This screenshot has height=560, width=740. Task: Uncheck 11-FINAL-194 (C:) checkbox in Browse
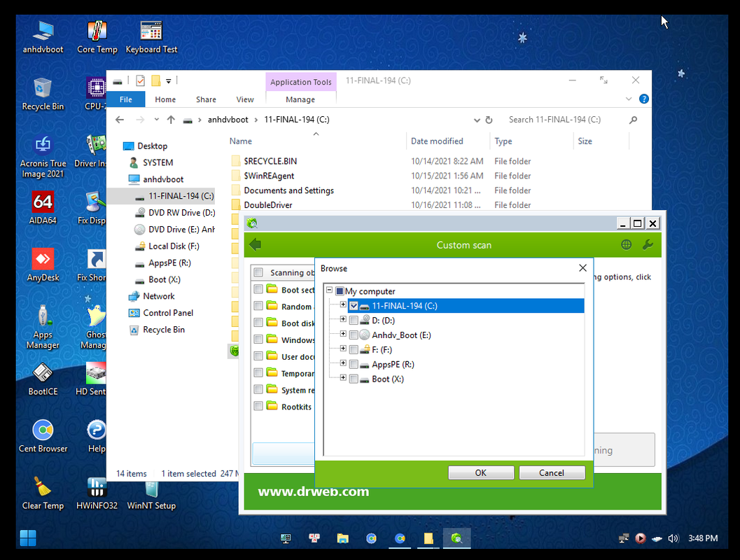(354, 306)
